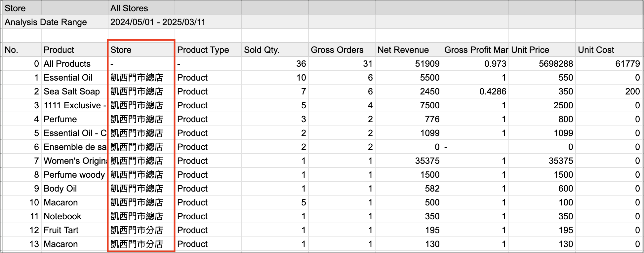Select unit price 600 in Body Oil row
The height and width of the screenshot is (253, 644).
pos(542,189)
